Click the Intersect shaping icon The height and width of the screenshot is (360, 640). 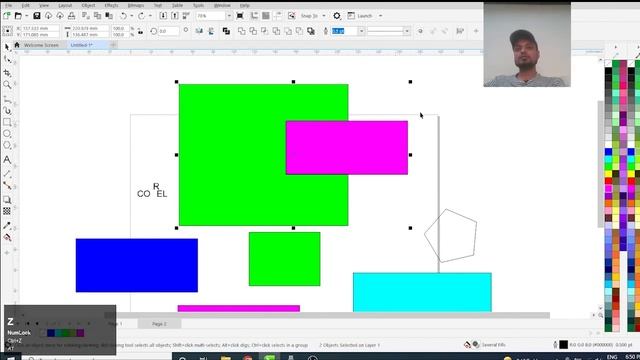pyautogui.click(x=264, y=31)
